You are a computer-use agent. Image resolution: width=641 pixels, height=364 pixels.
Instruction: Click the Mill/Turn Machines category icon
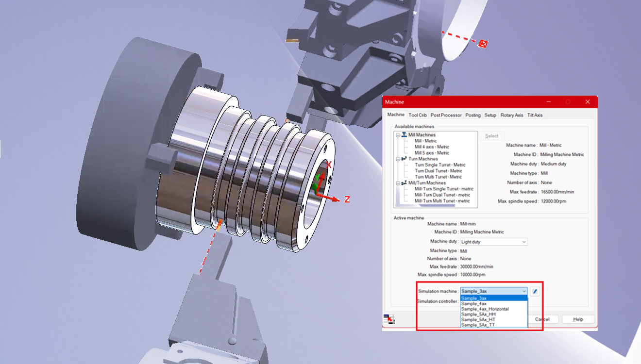coord(404,183)
